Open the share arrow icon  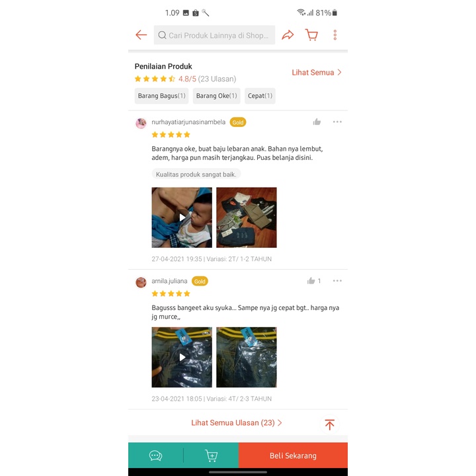coord(288,35)
